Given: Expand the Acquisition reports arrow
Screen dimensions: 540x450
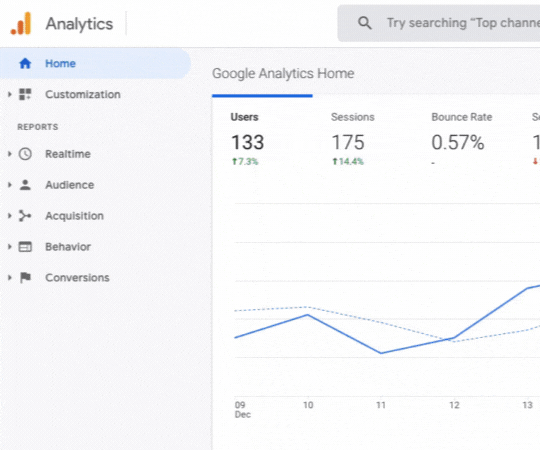Looking at the screenshot, I should click(x=10, y=216).
